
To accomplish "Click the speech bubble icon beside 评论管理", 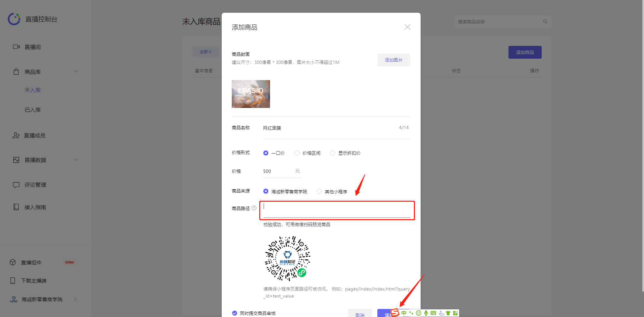I will coord(16,185).
